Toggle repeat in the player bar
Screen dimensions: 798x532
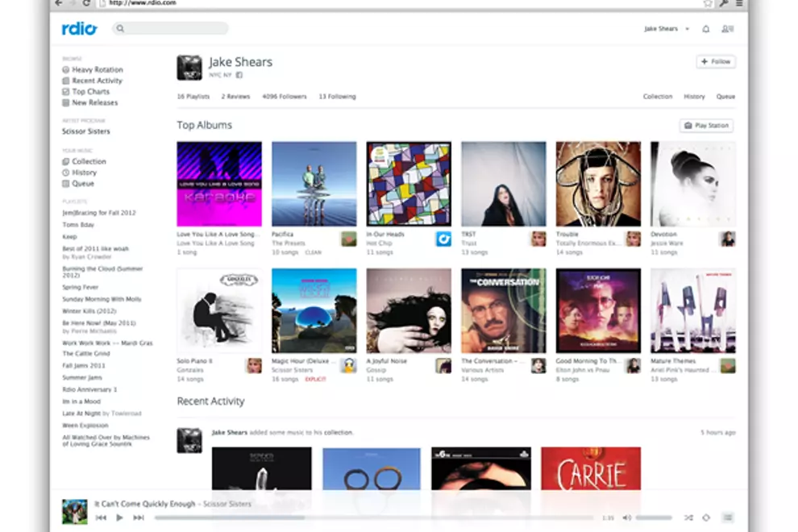[706, 517]
